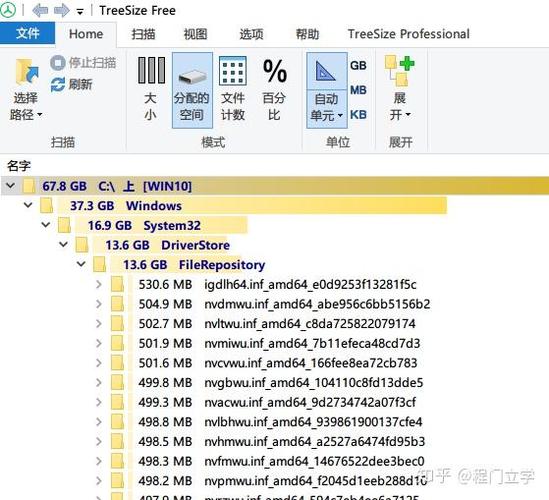Expand the nvlbhwu.inf_amd64 folder

[99, 422]
